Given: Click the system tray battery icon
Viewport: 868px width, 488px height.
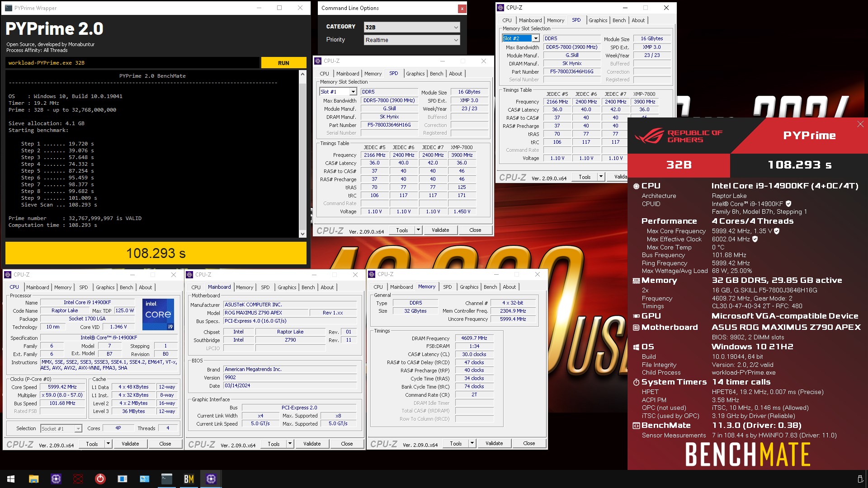Looking at the screenshot, I should click(x=860, y=479).
